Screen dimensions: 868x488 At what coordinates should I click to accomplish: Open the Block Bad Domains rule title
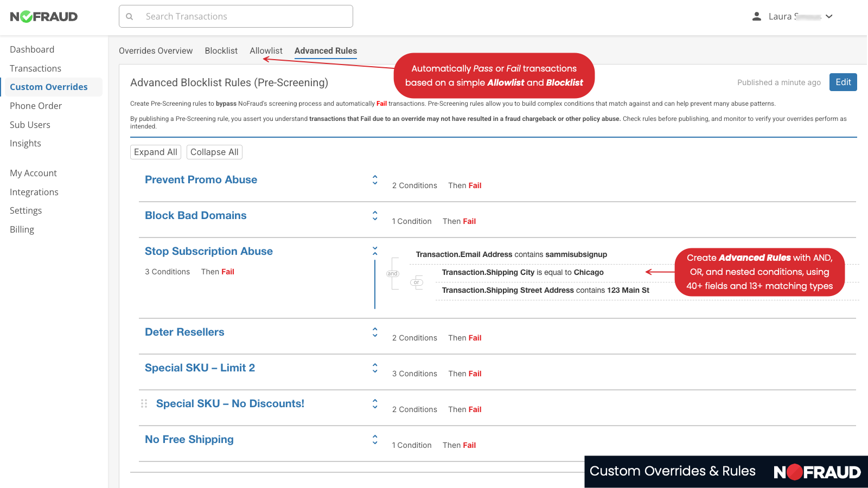click(195, 215)
